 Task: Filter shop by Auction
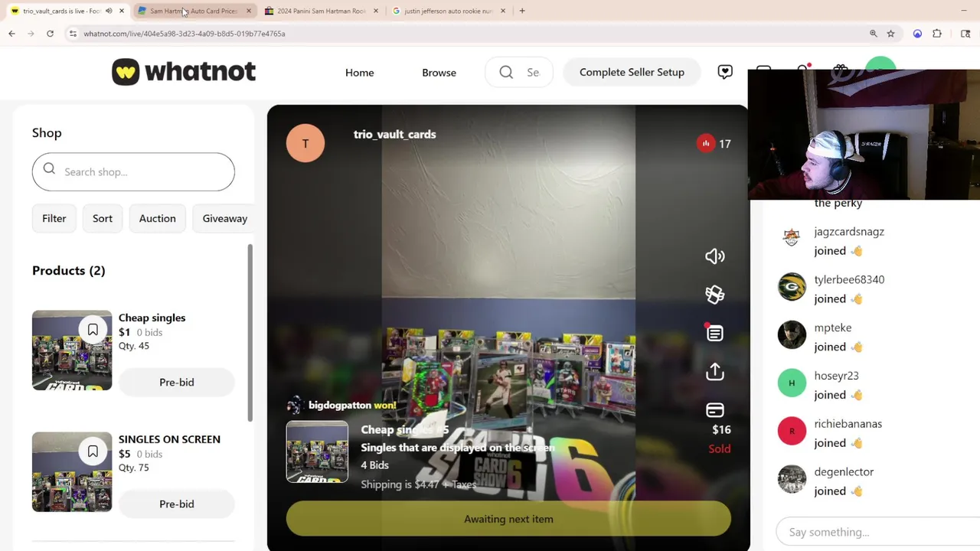point(157,218)
